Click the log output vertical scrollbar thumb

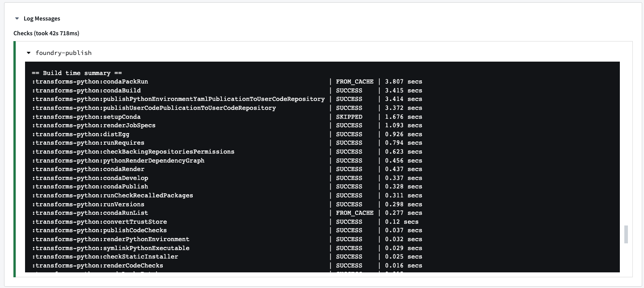tap(626, 234)
